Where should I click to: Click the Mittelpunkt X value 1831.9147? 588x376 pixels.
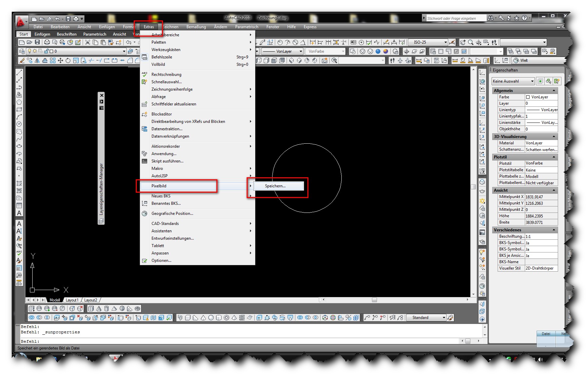pos(541,197)
